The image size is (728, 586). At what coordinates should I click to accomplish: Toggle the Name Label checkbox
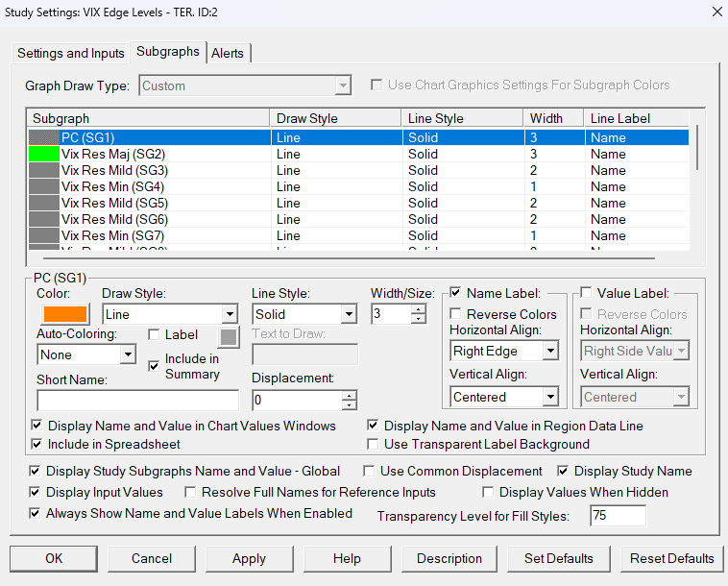455,293
